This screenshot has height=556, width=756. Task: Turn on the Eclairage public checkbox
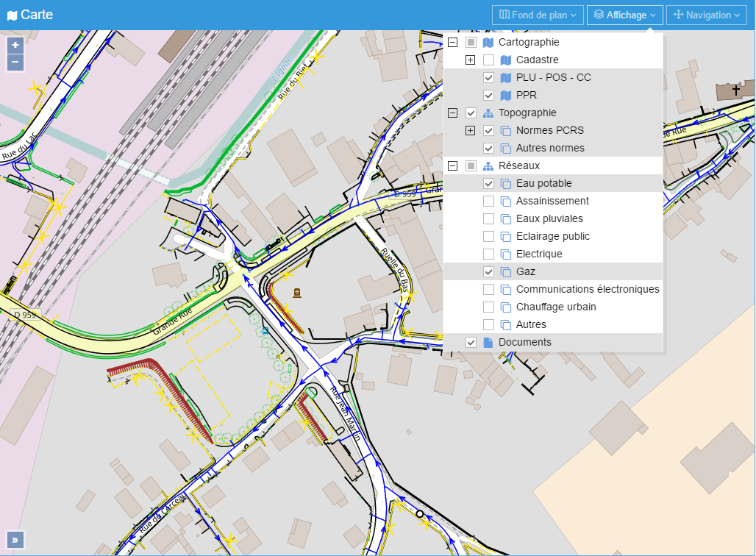[488, 237]
